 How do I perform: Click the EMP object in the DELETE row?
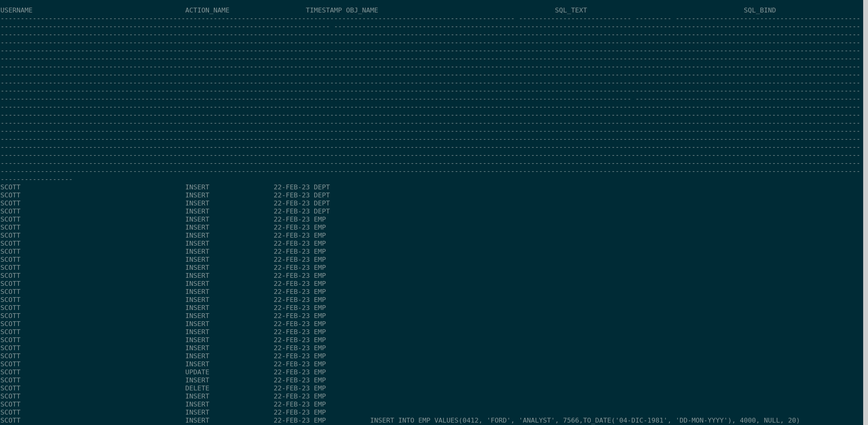[x=319, y=388]
